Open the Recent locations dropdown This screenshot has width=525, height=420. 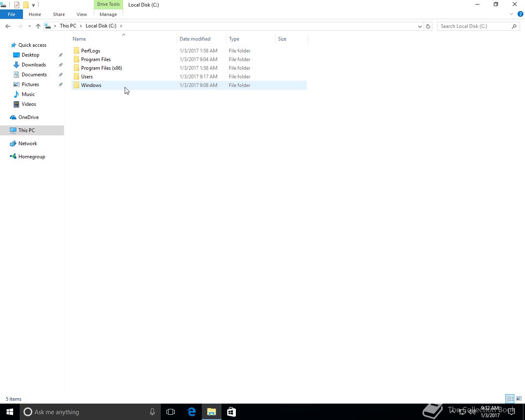click(30, 26)
